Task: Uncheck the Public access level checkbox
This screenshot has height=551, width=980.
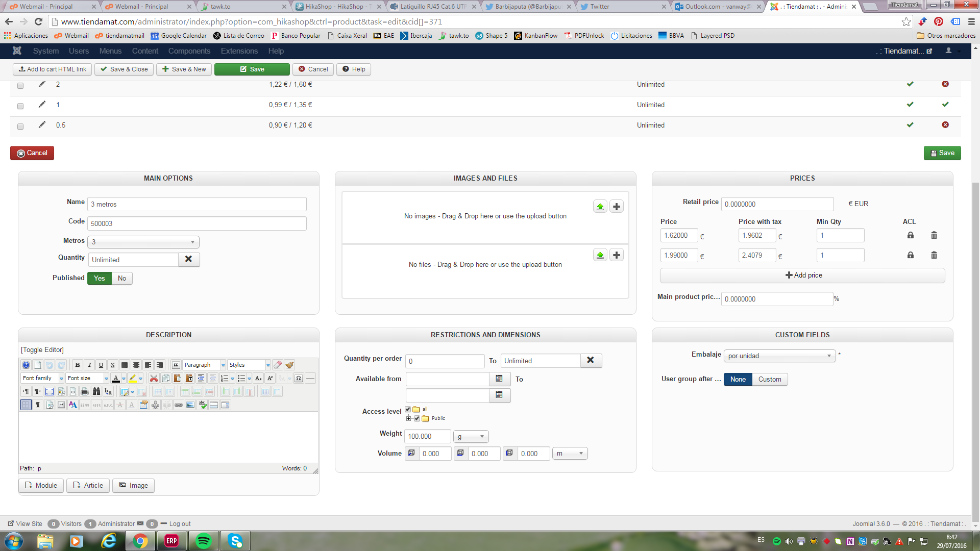Action: (x=417, y=418)
